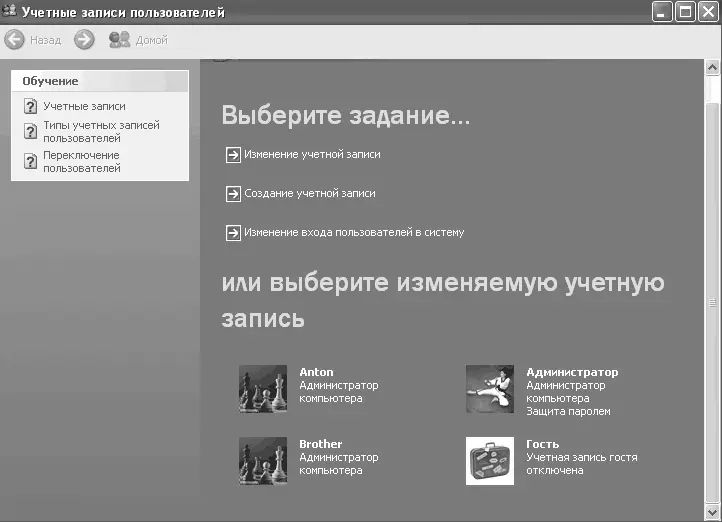The height and width of the screenshot is (522, 722).
Task: Click the Back arrow icon
Action: pos(14,40)
